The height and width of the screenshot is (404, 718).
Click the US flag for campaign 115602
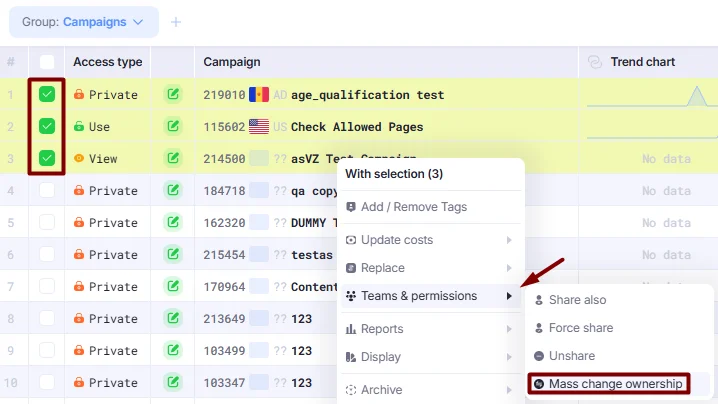coord(259,126)
